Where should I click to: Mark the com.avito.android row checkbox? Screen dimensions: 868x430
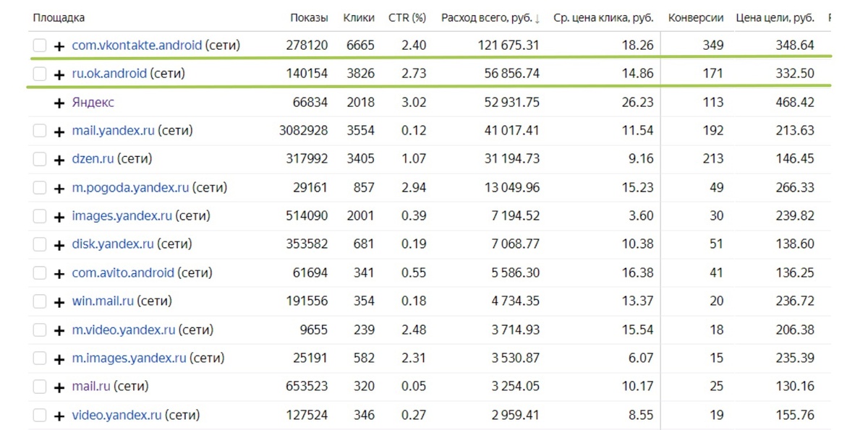40,273
